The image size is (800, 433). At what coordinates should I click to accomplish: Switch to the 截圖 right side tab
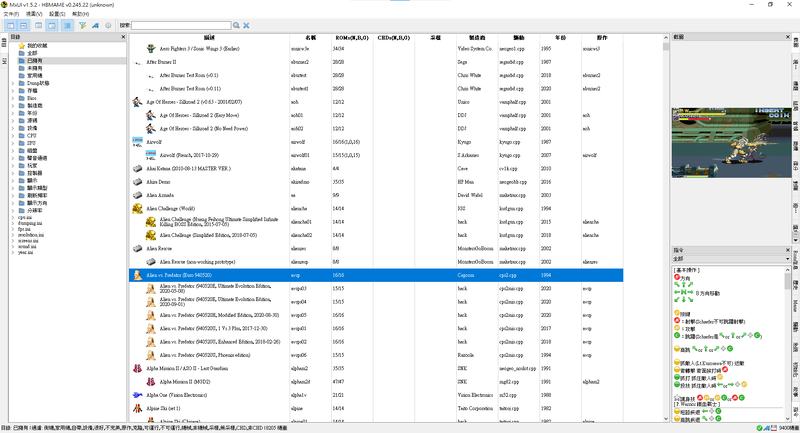pyautogui.click(x=795, y=43)
